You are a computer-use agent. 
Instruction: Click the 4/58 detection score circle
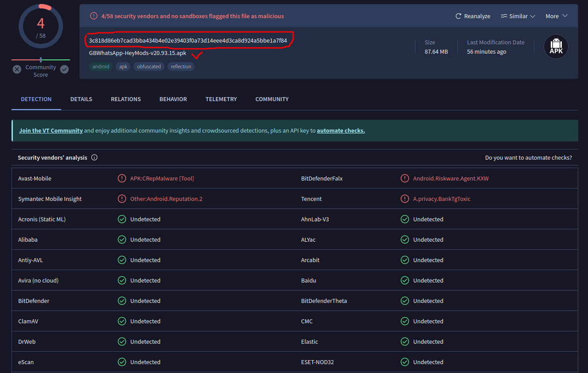41,27
